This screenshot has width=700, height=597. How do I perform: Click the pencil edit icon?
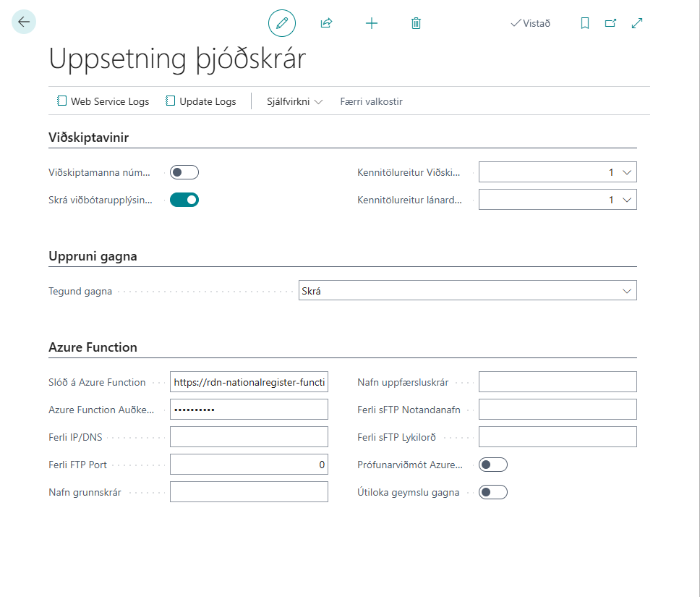[282, 23]
